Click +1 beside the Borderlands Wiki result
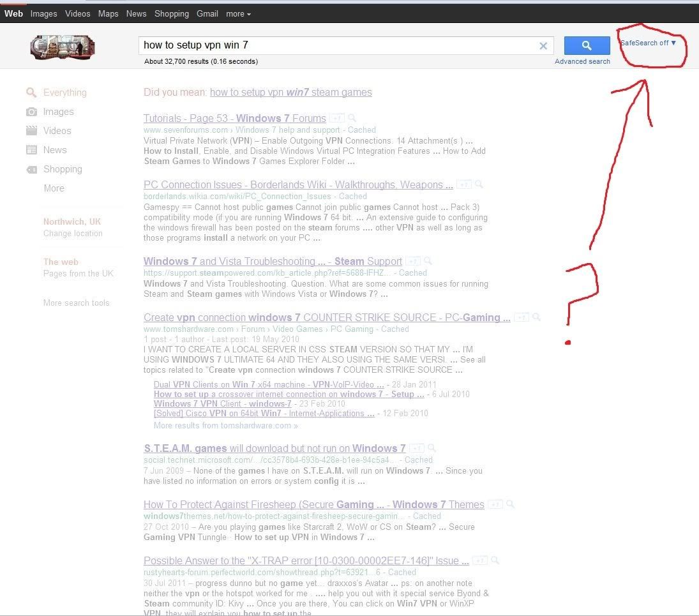This screenshot has width=699, height=616. 464,184
